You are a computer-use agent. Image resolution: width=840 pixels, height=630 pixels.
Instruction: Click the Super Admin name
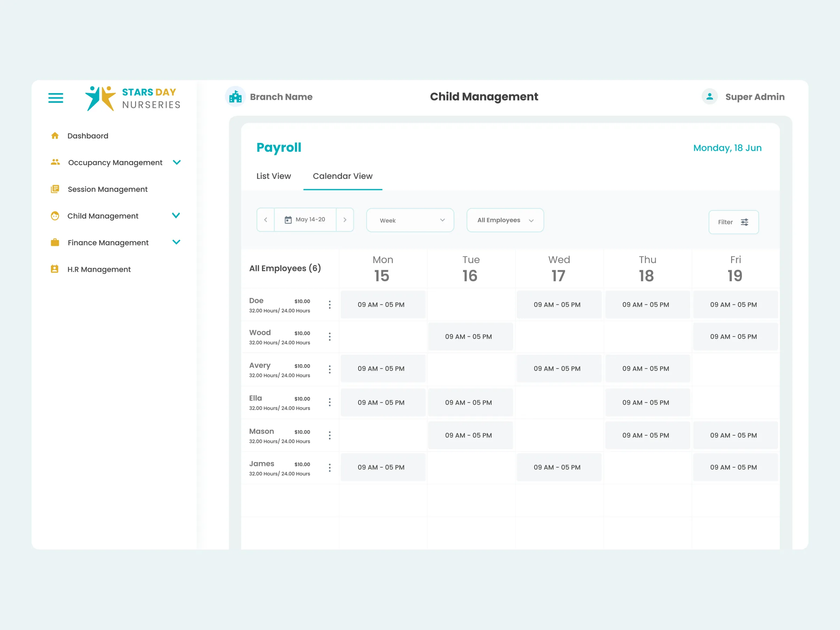pos(755,97)
